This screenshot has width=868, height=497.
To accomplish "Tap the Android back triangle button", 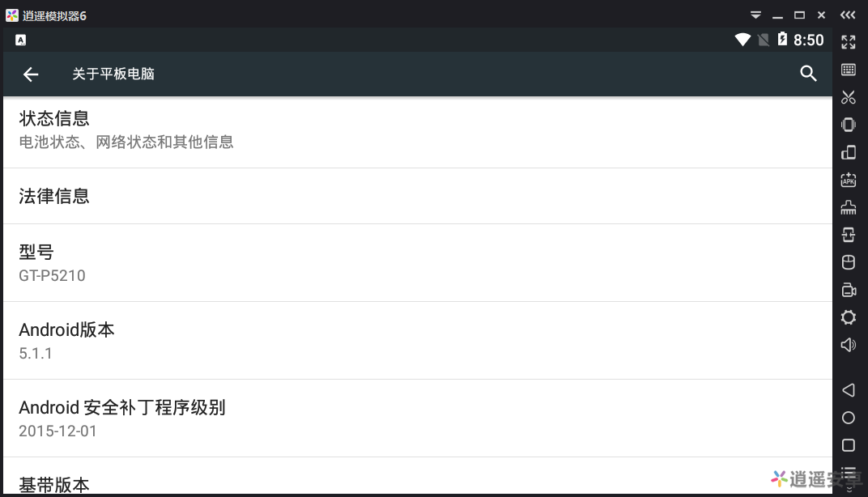I will click(848, 390).
